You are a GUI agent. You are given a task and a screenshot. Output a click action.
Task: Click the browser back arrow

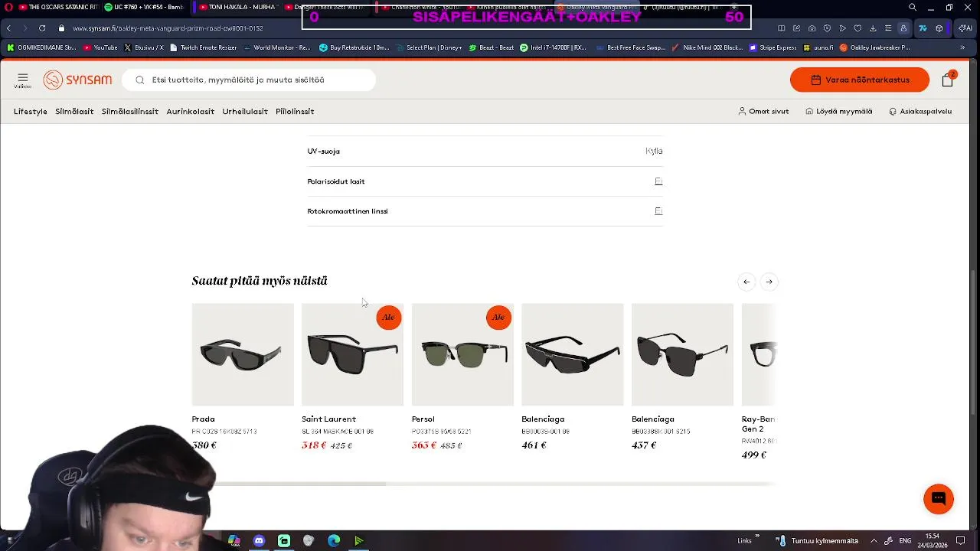click(x=8, y=28)
